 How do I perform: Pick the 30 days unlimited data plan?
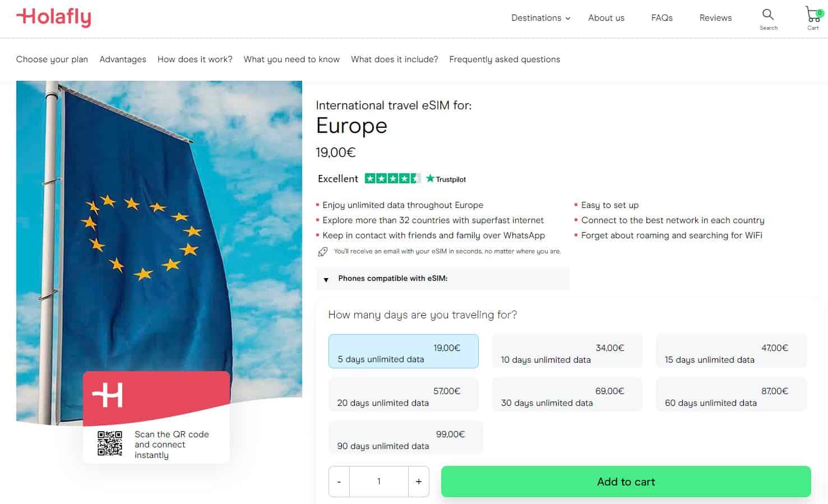(567, 395)
